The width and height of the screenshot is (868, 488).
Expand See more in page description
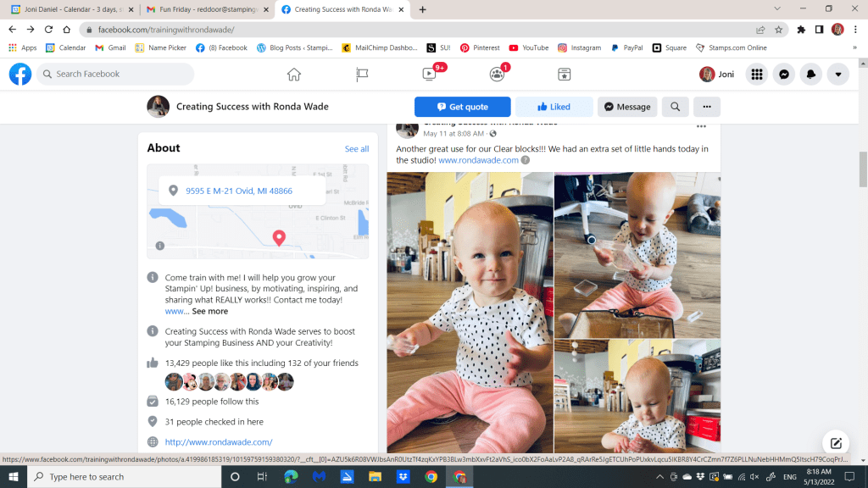coord(209,312)
